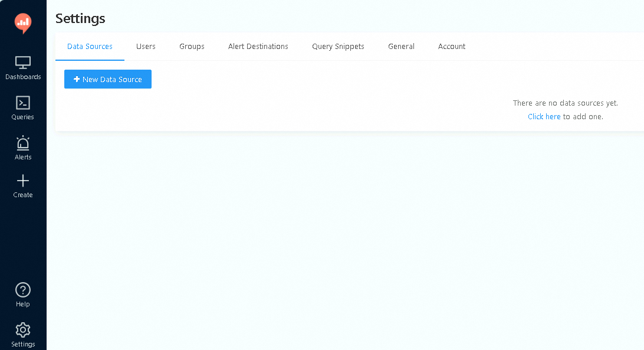Click the plus icon on New Data Source

77,79
